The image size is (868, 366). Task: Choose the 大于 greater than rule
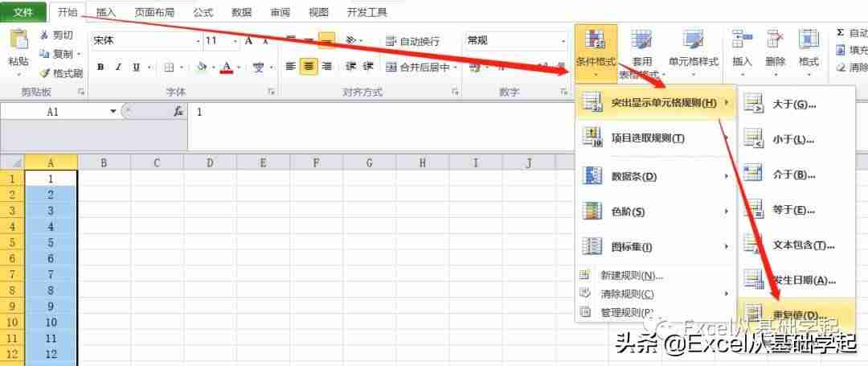[796, 104]
